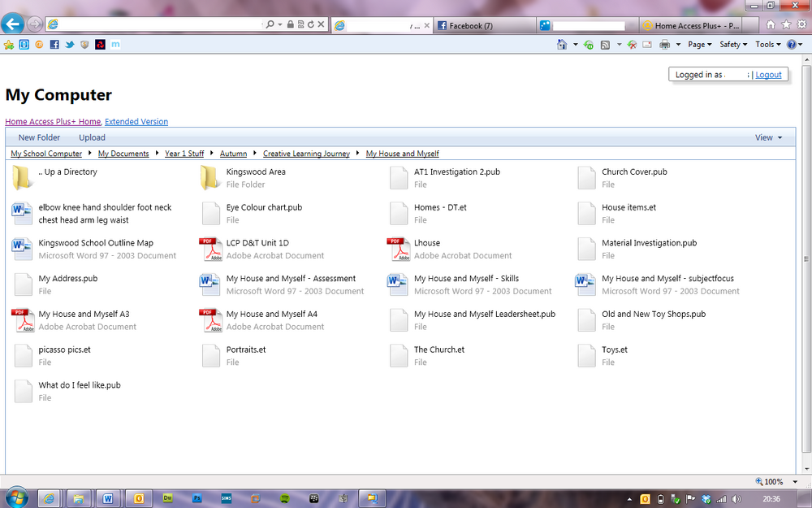
Task: Click the Windows Start button
Action: click(16, 497)
